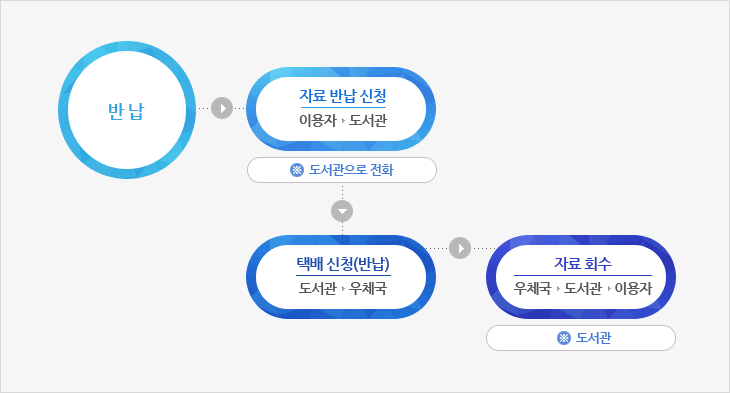This screenshot has width=730, height=393.
Task: Click the ※ icon in the 도서관 note
Action: 564,338
